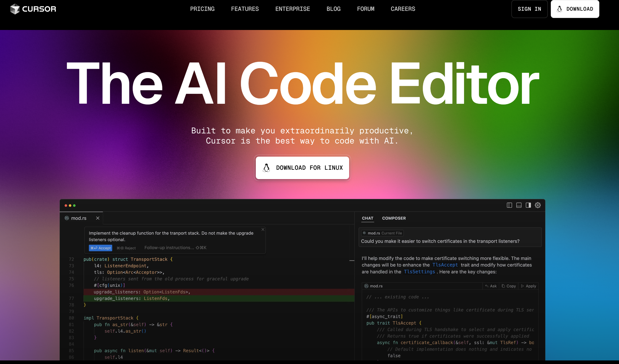
Task: Open the Enterprise section
Action: tap(293, 9)
